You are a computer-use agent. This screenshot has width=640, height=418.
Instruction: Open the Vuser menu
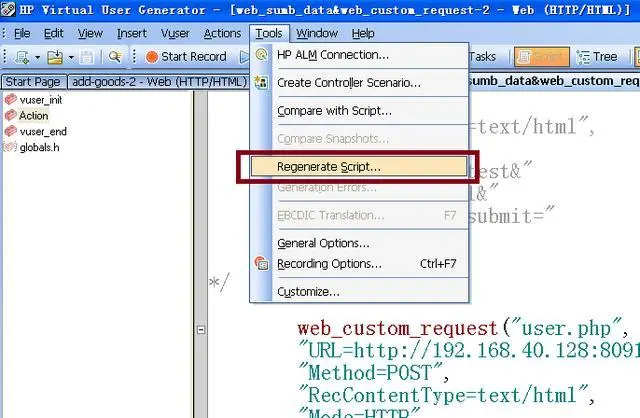tap(175, 33)
